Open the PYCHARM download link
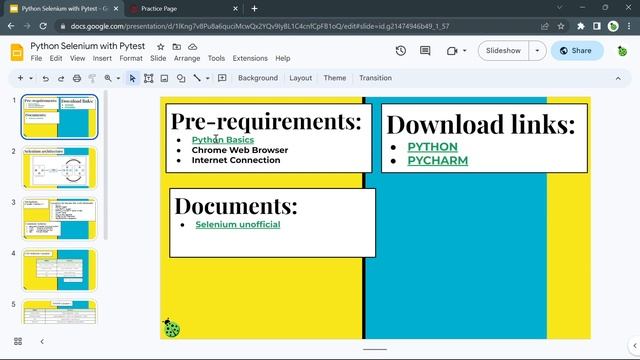Screen dimensions: 640x360 coord(438,161)
